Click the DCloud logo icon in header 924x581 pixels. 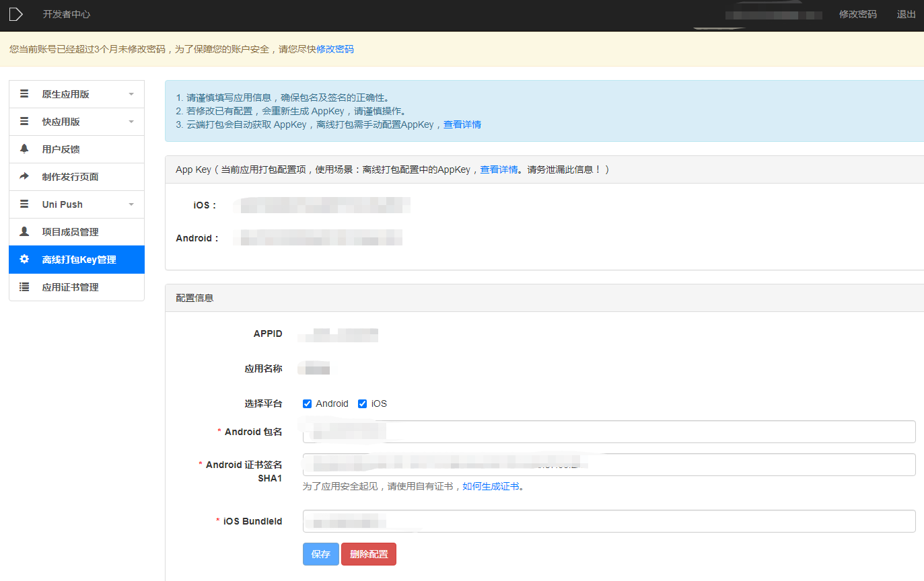click(x=16, y=14)
